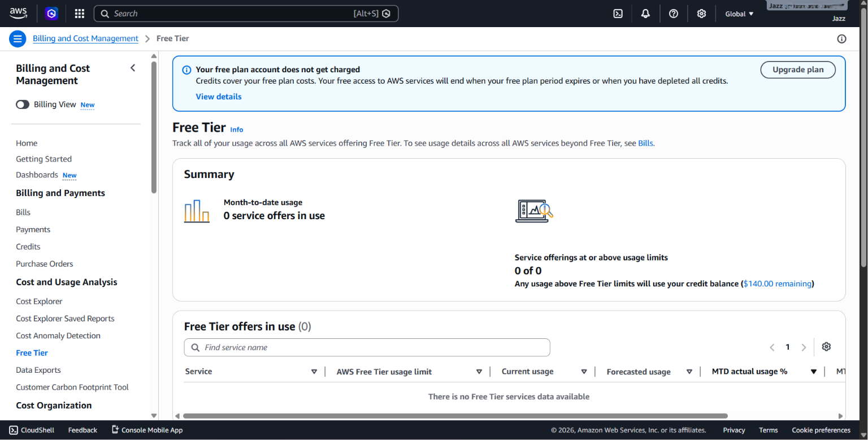Image resolution: width=868 pixels, height=440 pixels.
Task: Open Data Exports in sidebar
Action: coord(38,370)
